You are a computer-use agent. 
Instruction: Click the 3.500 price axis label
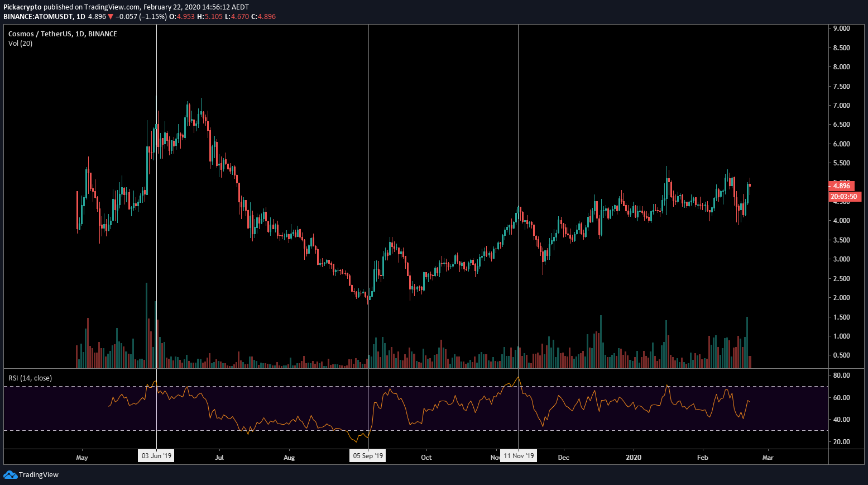pos(841,240)
